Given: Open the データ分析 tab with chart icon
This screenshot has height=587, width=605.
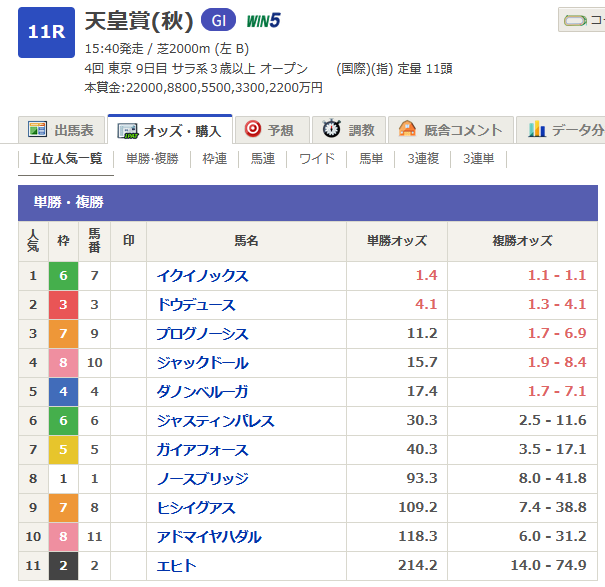Looking at the screenshot, I should pyautogui.click(x=561, y=130).
